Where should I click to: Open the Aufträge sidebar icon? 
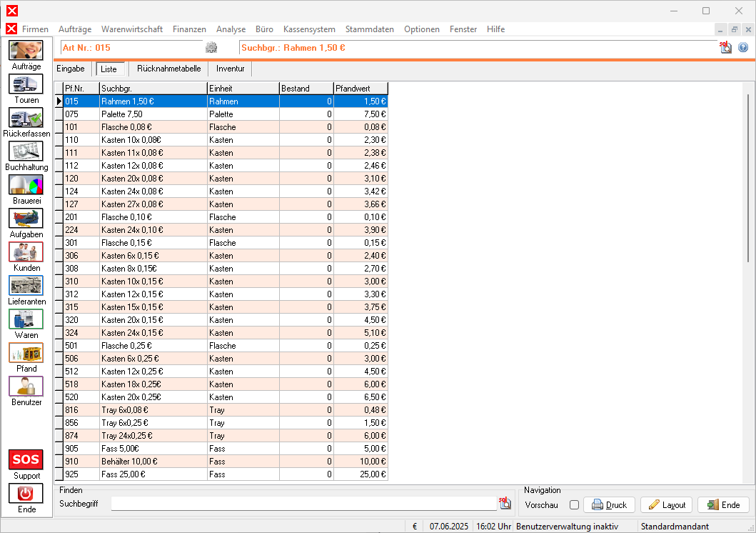pyautogui.click(x=26, y=50)
